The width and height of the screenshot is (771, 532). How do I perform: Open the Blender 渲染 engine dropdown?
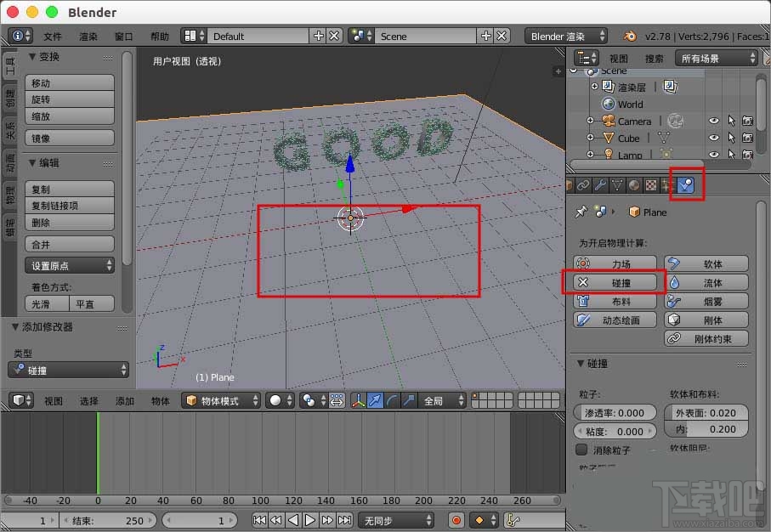[564, 37]
